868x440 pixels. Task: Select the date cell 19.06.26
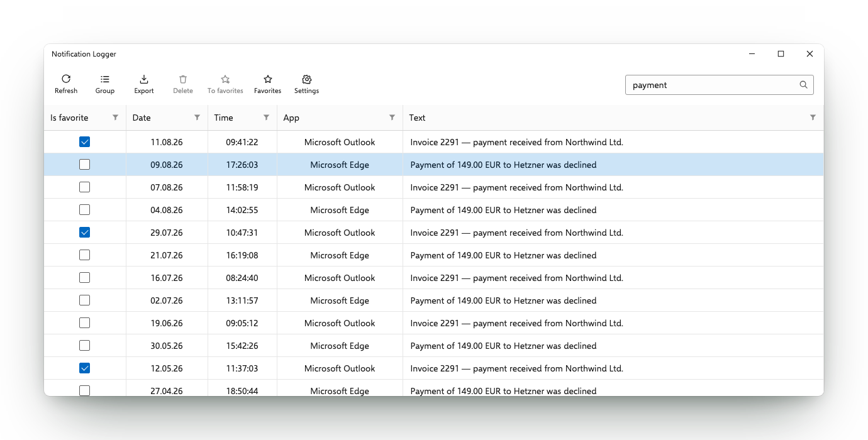pyautogui.click(x=167, y=323)
